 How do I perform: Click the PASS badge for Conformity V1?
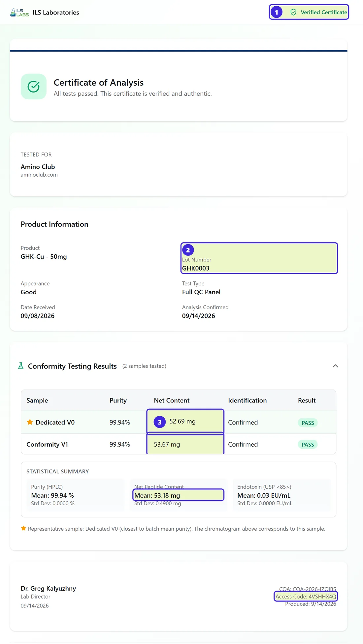point(308,445)
